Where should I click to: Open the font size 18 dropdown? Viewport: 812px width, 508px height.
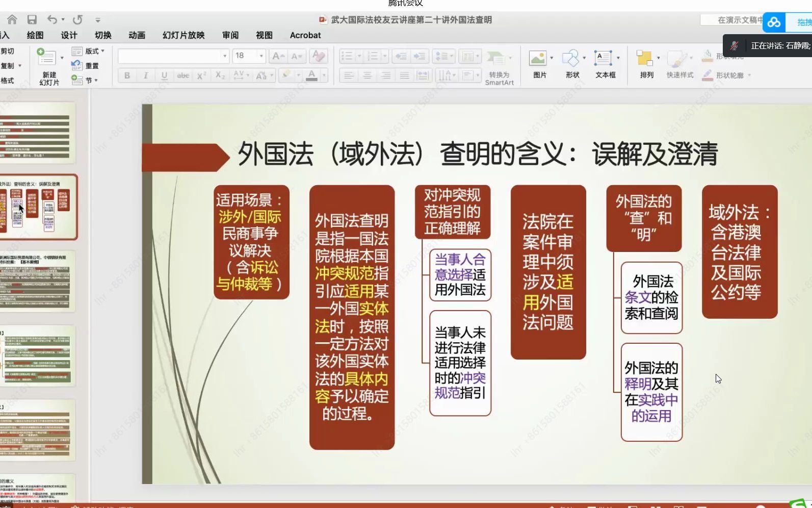click(x=261, y=56)
